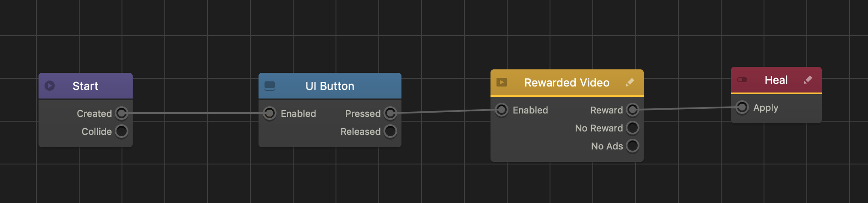Click the UI Button node screen icon
Screen dimensions: 868x203
[270, 86]
